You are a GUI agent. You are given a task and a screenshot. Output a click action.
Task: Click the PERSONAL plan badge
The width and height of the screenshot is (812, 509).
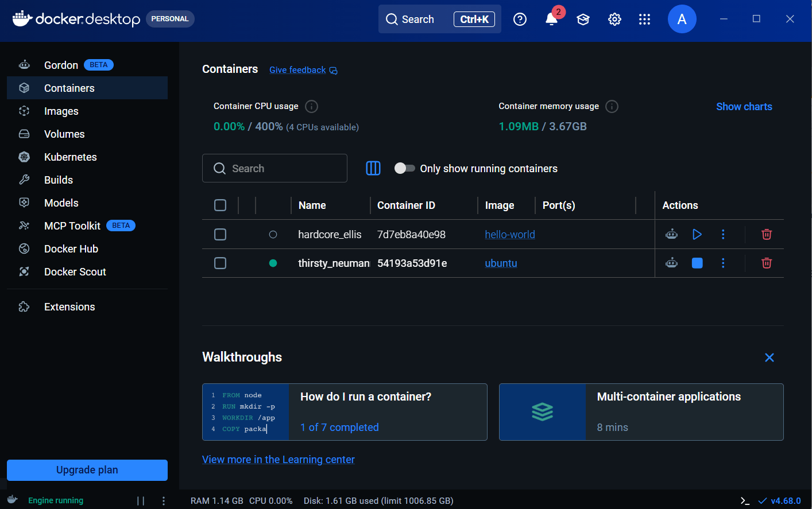click(x=170, y=19)
